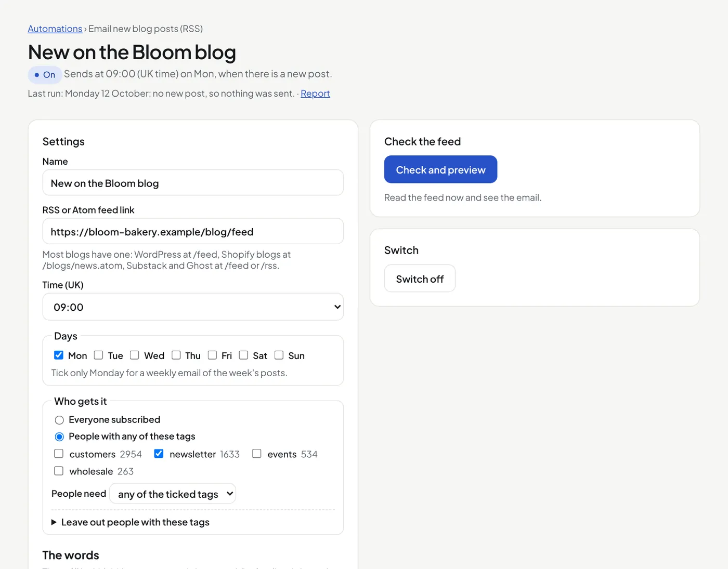Click the RSS or Atom feed link field
Viewport: 728px width, 569px height.
click(x=193, y=231)
